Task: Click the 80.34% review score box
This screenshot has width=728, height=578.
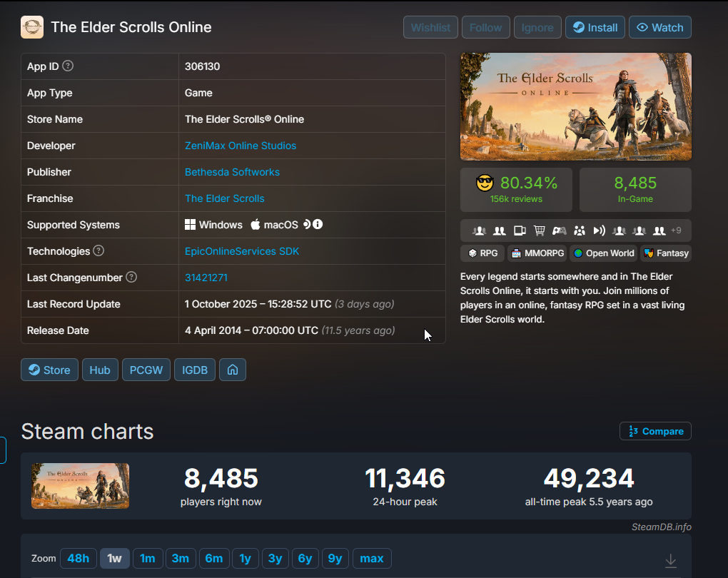Action: (516, 189)
